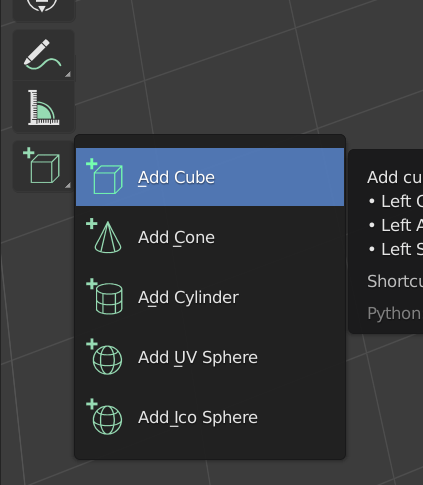Select the Measure ruler tool

click(44, 107)
